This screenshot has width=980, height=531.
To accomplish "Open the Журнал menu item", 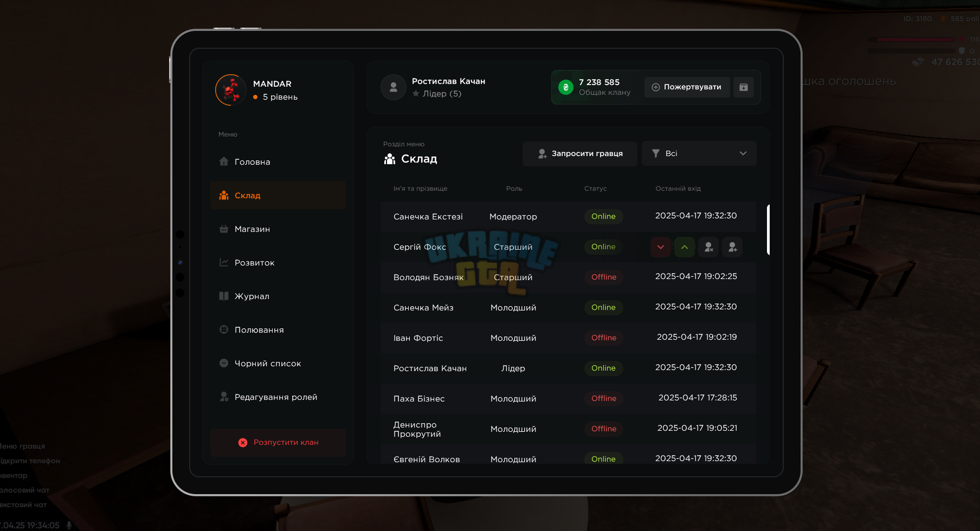I will (x=278, y=296).
